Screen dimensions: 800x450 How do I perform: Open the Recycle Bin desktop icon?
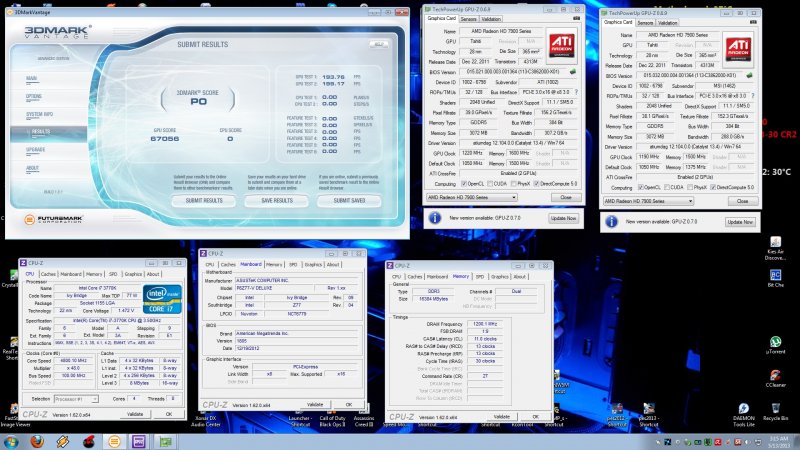click(775, 412)
